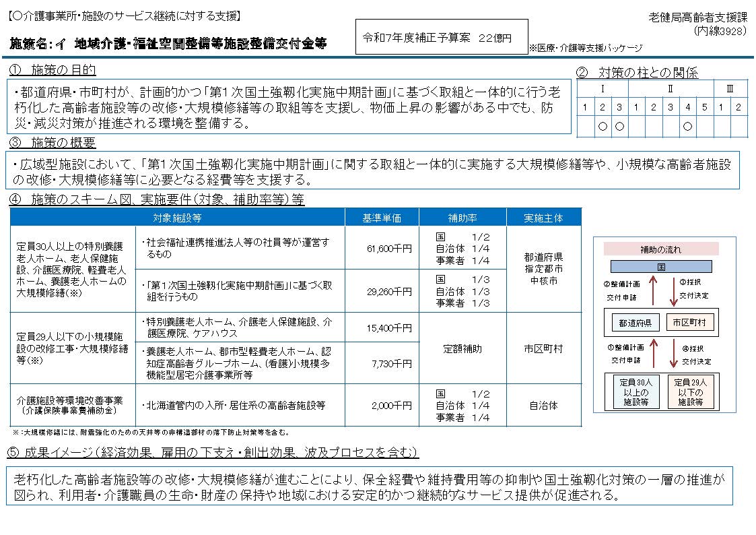The image size is (756, 535).
Task: Click the circle mark under pillar Ⅰ column 3
Action: (x=619, y=127)
